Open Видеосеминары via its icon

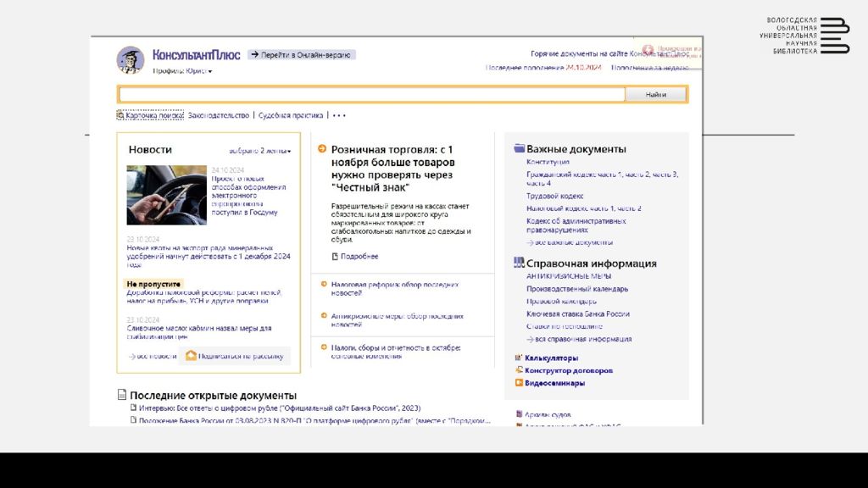click(x=519, y=383)
